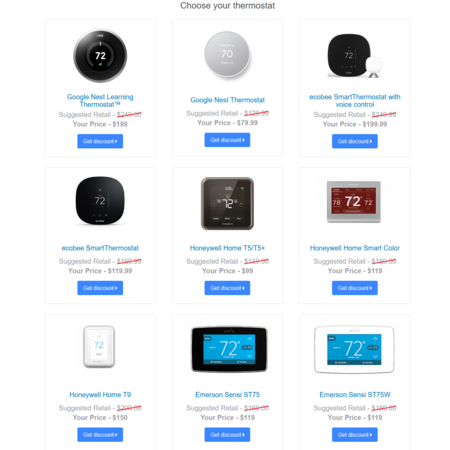Image resolution: width=450 pixels, height=450 pixels.
Task: Click the white Emerson Sensi ST75W image
Action: [x=354, y=349]
